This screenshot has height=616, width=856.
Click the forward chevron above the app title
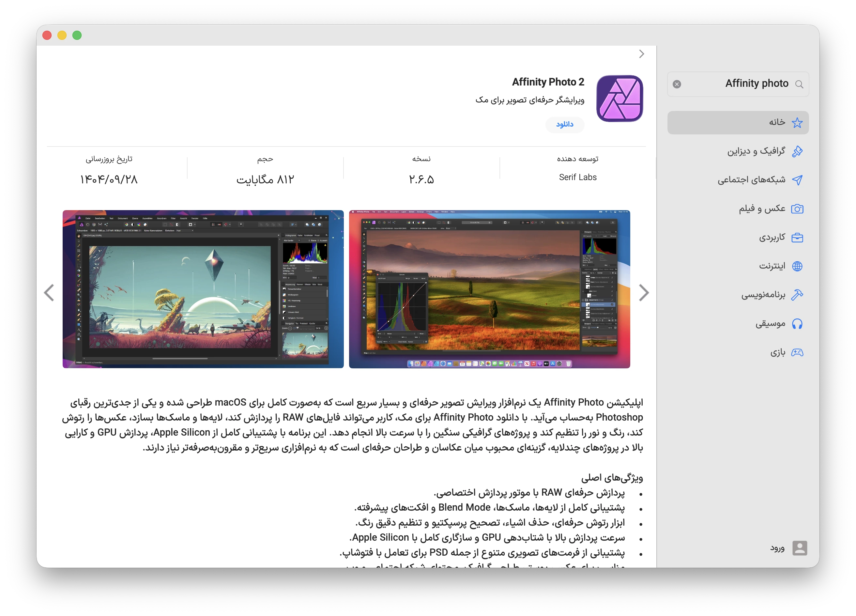641,54
